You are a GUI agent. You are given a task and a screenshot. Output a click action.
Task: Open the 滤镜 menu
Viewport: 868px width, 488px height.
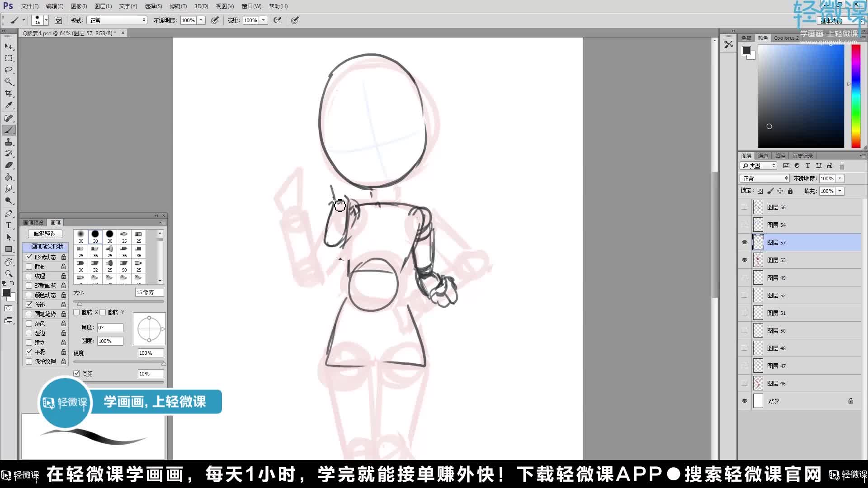(176, 6)
